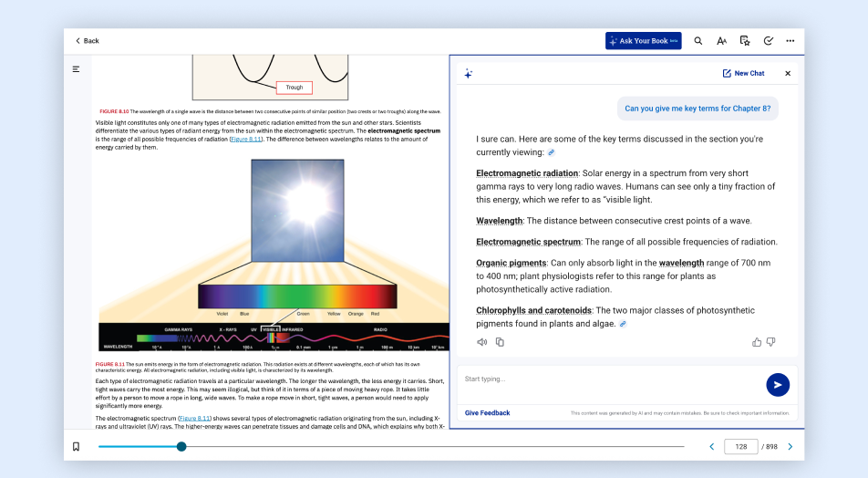Click the 'Electromagnetic radiation' key term

pyautogui.click(x=527, y=173)
